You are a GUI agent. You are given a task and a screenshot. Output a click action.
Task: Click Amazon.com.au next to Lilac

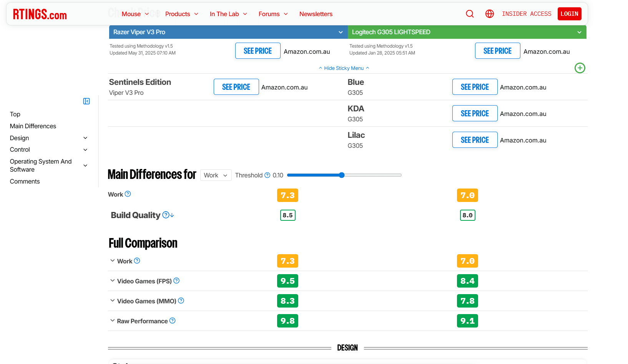[523, 140]
